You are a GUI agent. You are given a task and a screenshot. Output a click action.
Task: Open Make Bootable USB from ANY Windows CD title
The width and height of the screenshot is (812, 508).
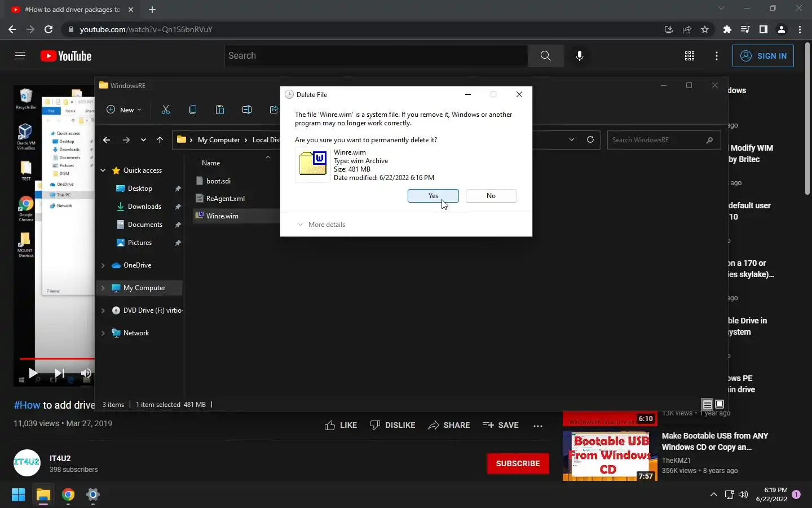[715, 441]
